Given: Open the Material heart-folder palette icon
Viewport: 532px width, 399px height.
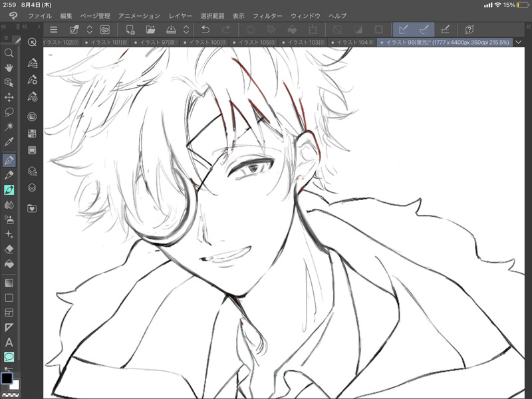Looking at the screenshot, I should pos(32,208).
